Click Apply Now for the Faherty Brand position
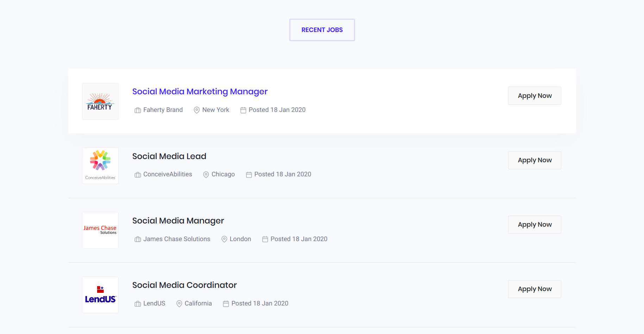This screenshot has width=644, height=334. [x=534, y=95]
